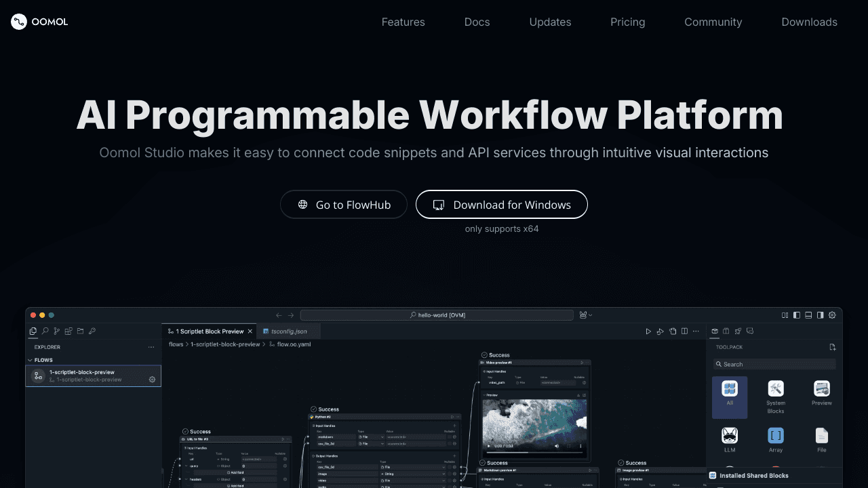The width and height of the screenshot is (868, 488).
Task: Toggle primary sidebar visibility
Action: (x=797, y=315)
